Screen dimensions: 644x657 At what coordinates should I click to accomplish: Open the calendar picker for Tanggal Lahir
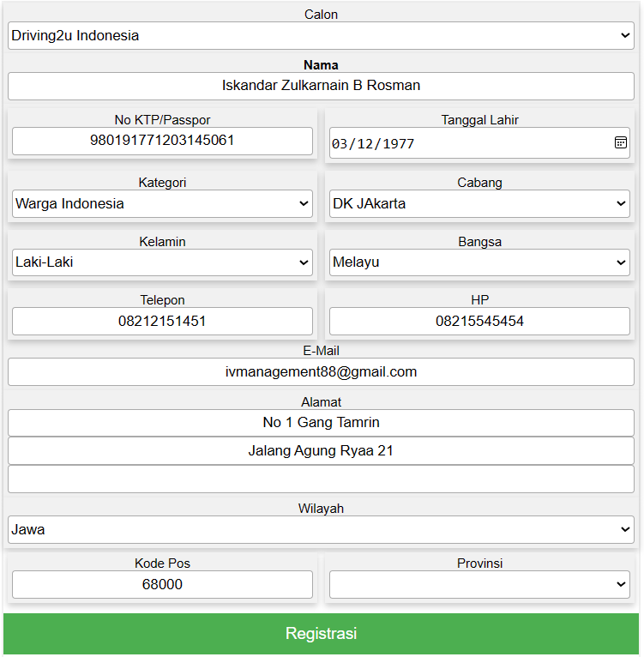click(621, 142)
